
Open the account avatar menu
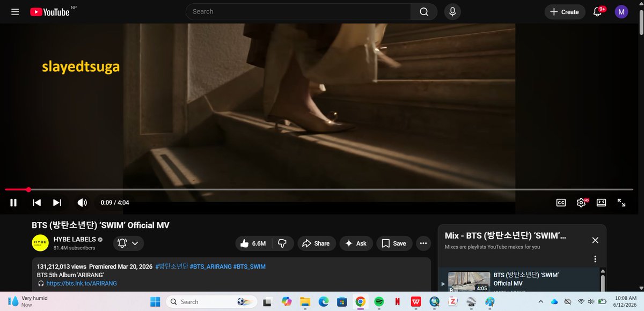pos(621,12)
